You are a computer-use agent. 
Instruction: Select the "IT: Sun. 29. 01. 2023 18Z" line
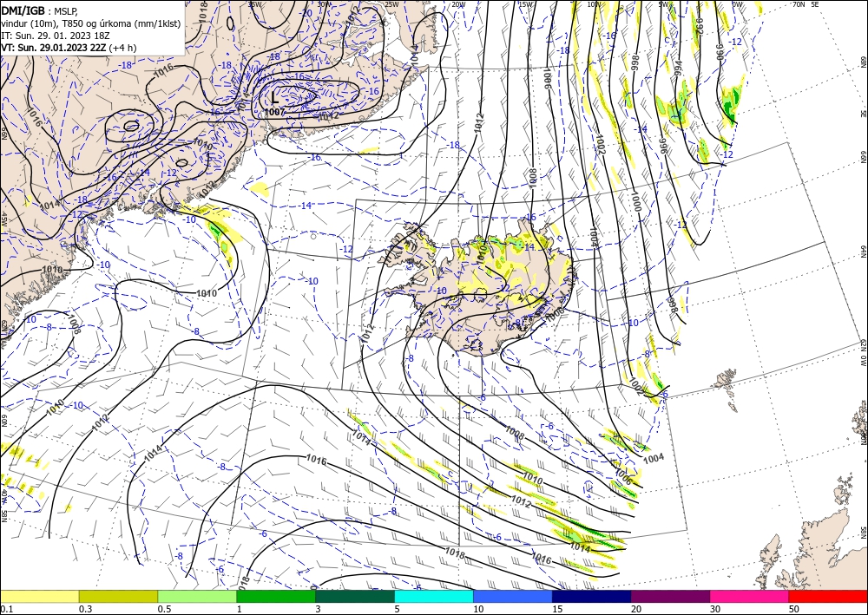click(x=56, y=36)
